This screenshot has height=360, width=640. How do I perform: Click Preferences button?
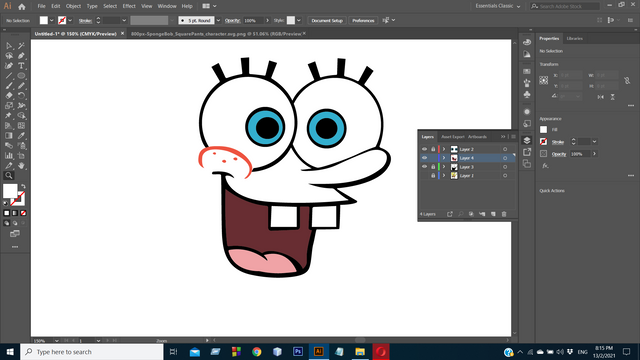(x=363, y=20)
